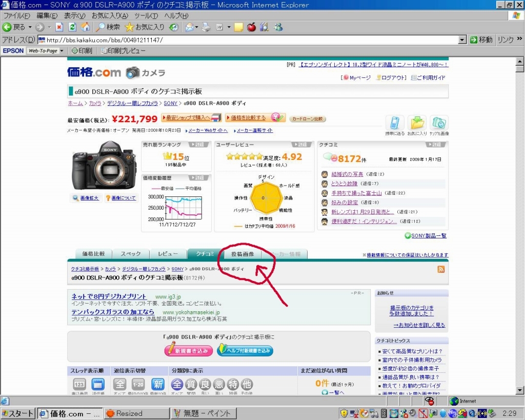The image size is (525, 420).
Task: Click 印刷プレビュー print preview button
Action: point(123,51)
